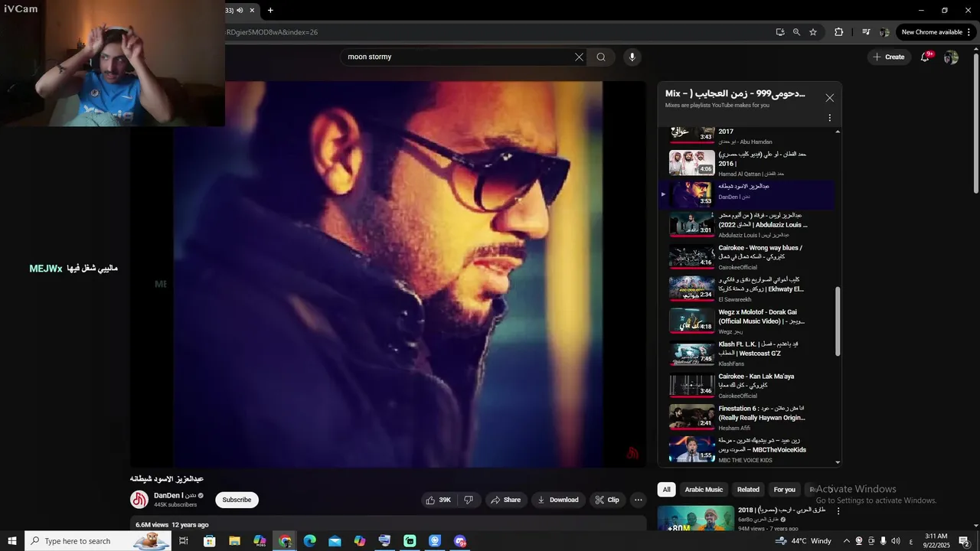This screenshot has width=980, height=551.
Task: Play Finestation 6 playlist video
Action: click(x=746, y=418)
